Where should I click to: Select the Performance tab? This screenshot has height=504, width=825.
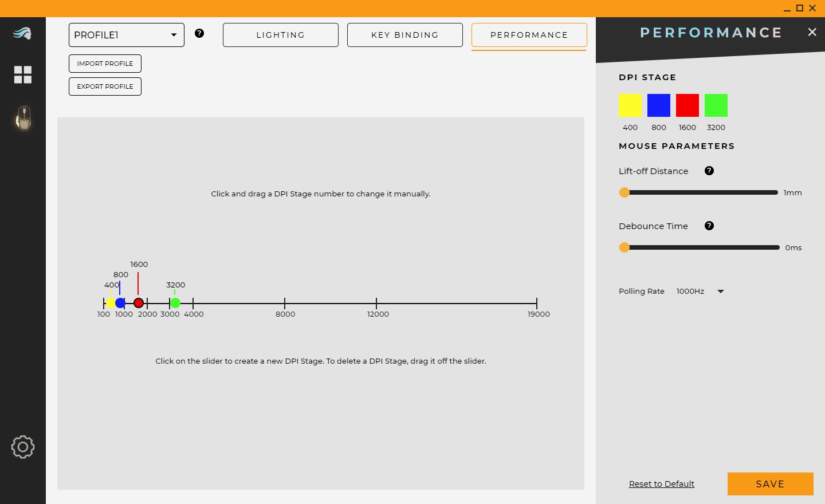529,35
